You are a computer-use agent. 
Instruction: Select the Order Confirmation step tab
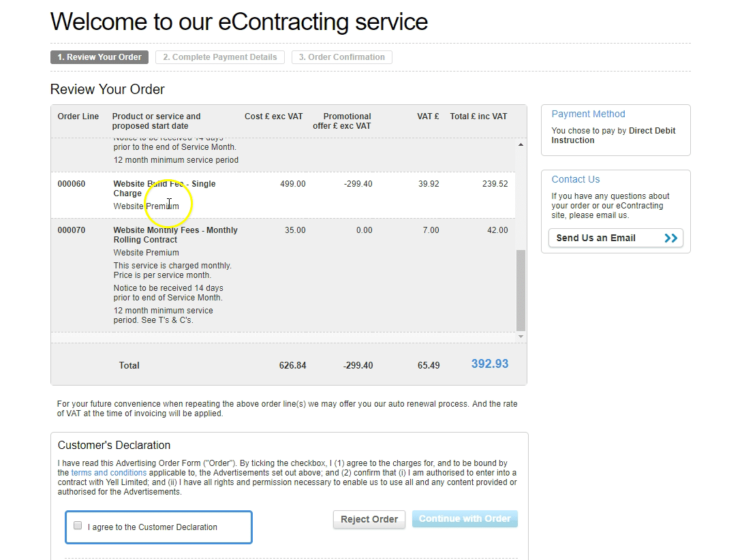pos(341,57)
